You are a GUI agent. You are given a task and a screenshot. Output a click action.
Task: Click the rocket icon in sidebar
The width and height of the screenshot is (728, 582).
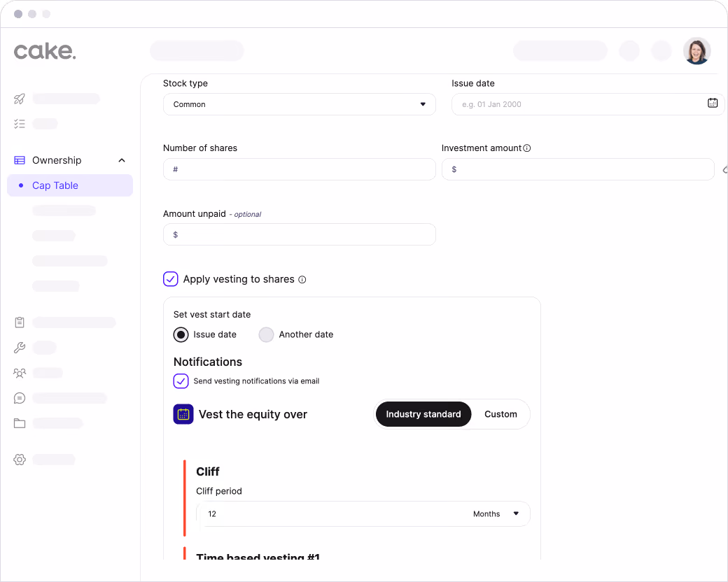20,99
